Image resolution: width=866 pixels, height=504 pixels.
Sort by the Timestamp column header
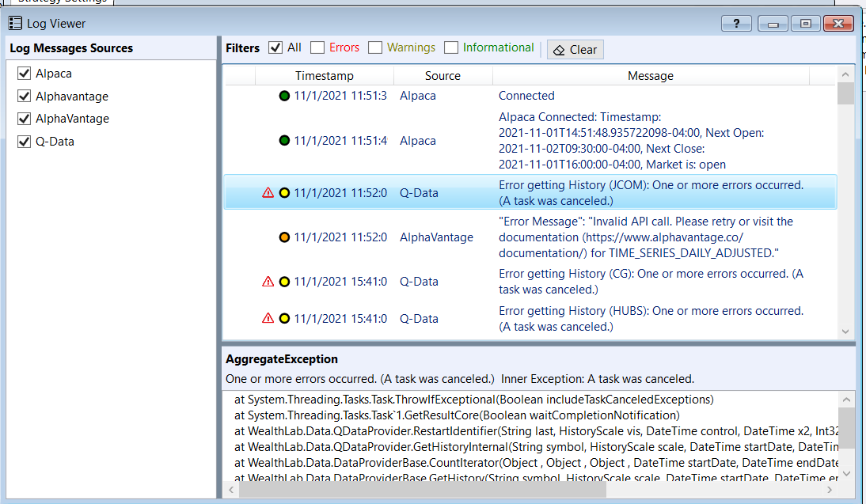(325, 76)
